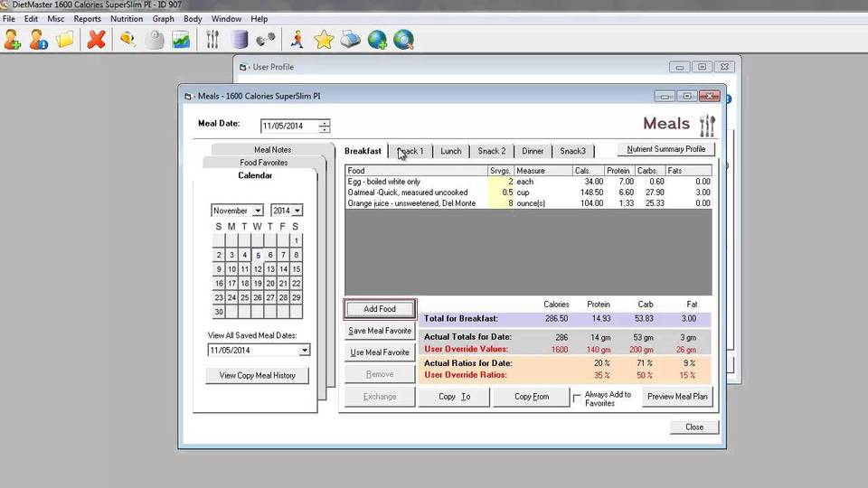The width and height of the screenshot is (868, 488).
Task: Open the body weight scale icon
Action: pos(155,40)
